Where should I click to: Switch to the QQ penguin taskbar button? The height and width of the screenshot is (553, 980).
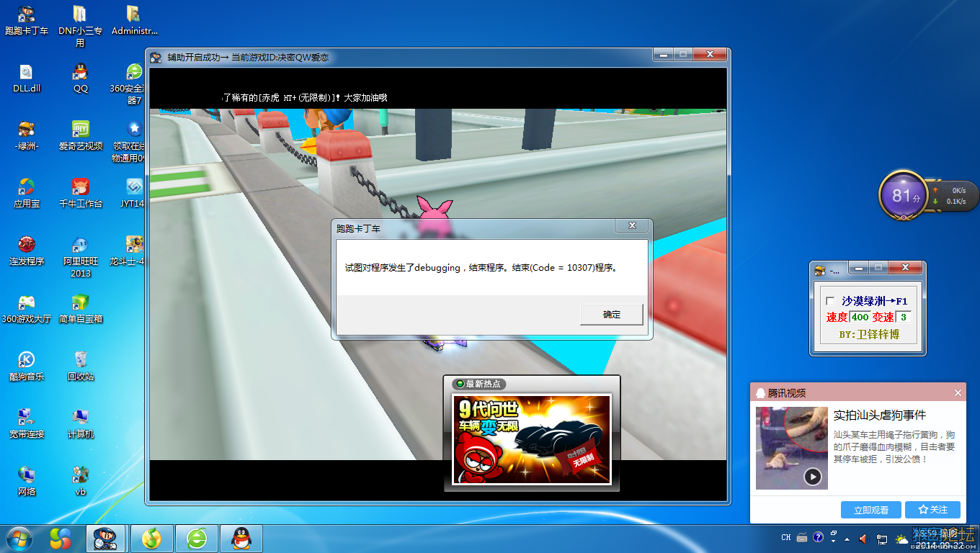[241, 539]
